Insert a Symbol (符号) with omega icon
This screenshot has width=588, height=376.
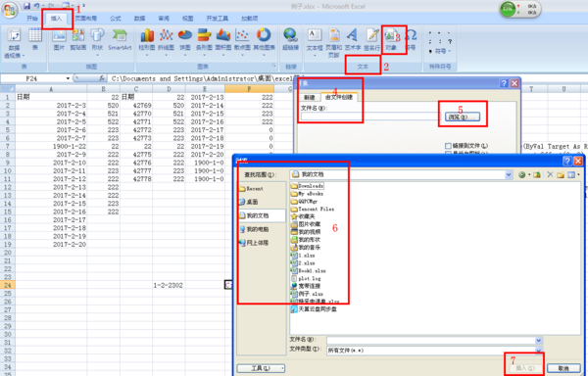click(411, 39)
